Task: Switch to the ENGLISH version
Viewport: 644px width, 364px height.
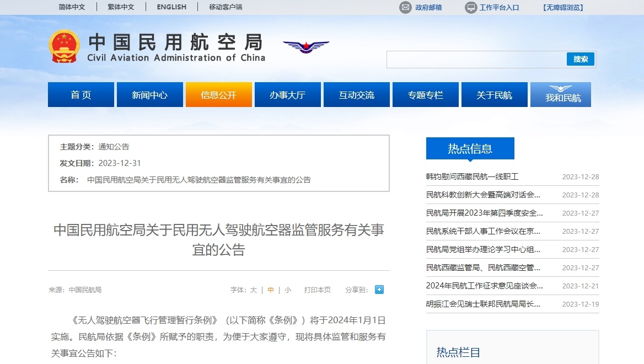Action: [x=171, y=7]
